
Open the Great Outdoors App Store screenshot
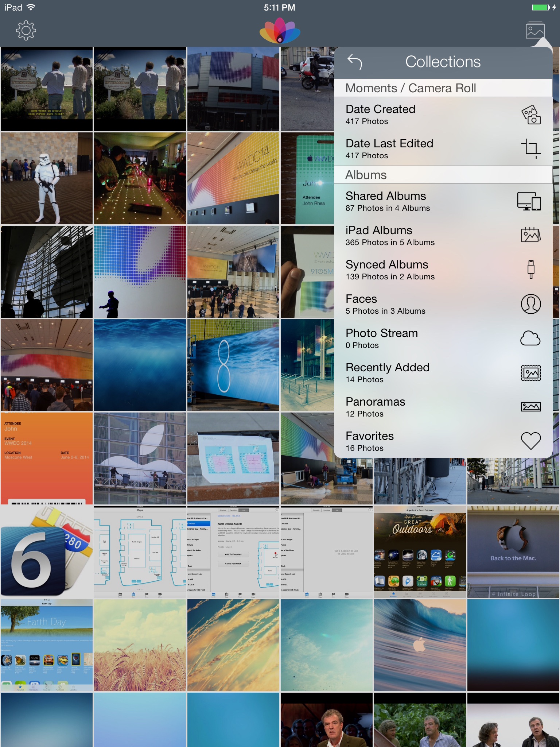[x=420, y=551]
